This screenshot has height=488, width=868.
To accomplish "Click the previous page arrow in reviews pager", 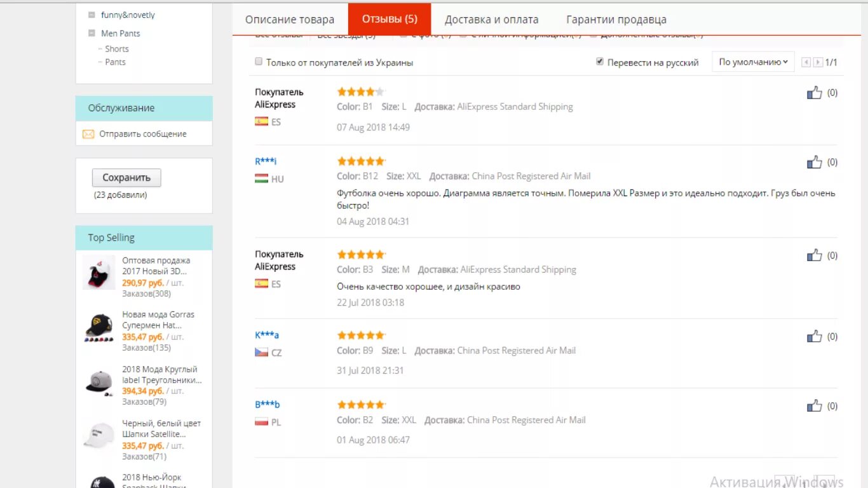I will click(x=806, y=62).
